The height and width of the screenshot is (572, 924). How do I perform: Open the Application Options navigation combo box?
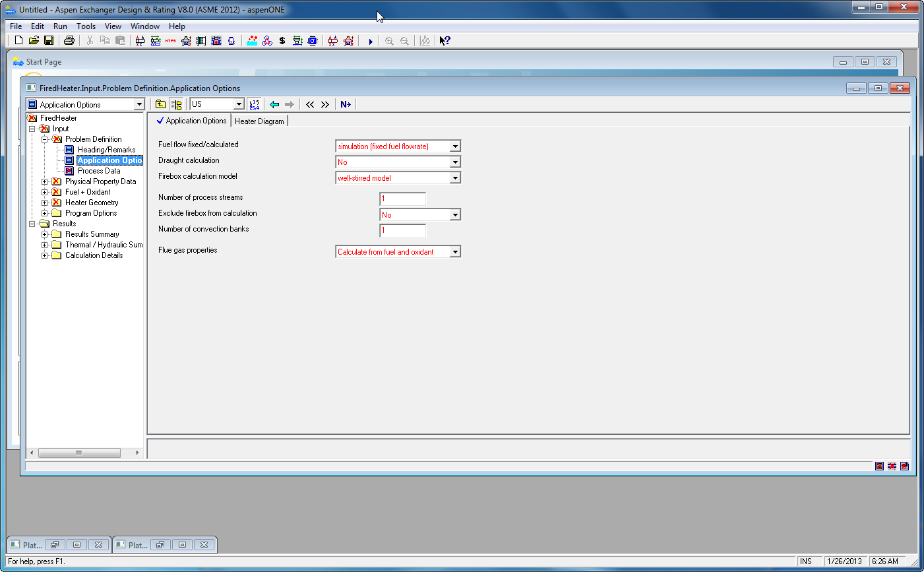pyautogui.click(x=139, y=104)
